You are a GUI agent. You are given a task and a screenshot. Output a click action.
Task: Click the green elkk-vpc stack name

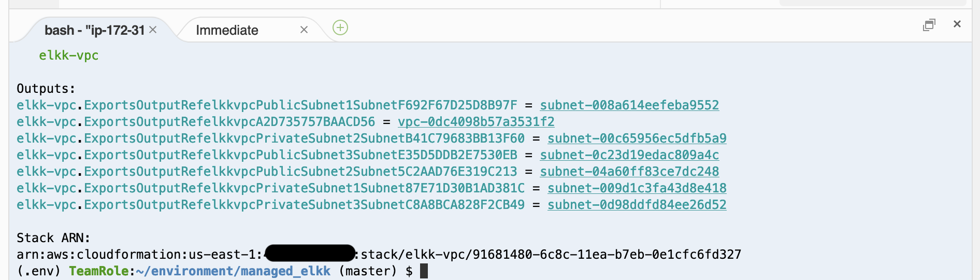[x=69, y=55]
